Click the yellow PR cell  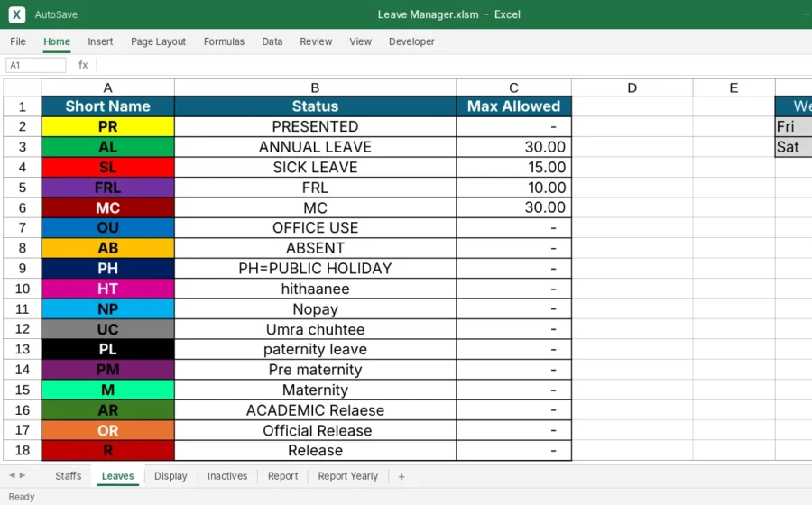click(107, 127)
